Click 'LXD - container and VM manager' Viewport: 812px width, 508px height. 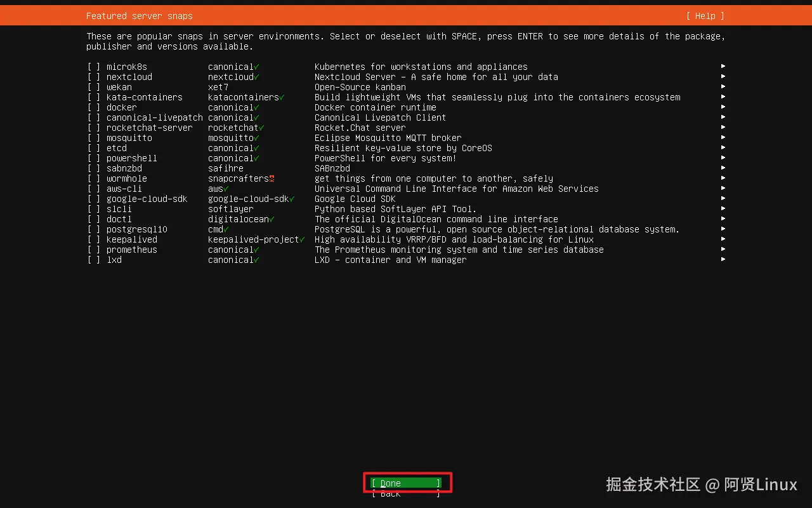391,260
